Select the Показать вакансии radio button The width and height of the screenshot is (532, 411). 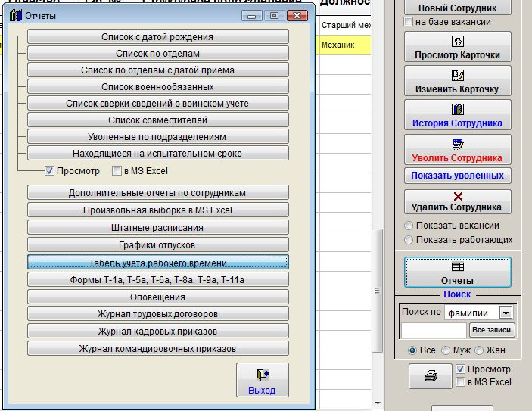click(409, 226)
